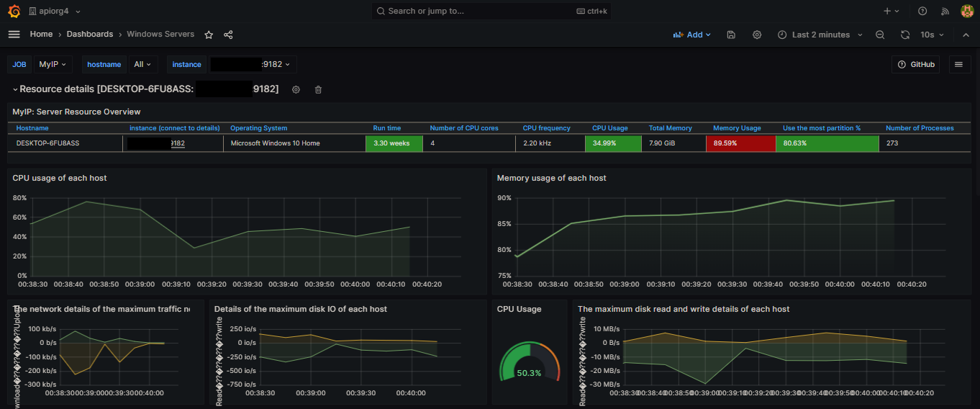
Task: Open the 10s refresh interval dropdown
Action: (933, 35)
